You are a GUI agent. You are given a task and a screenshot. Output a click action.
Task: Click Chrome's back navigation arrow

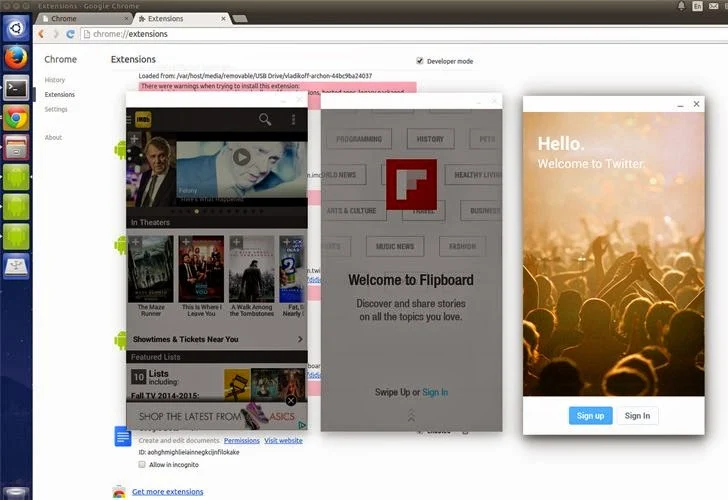pos(41,34)
